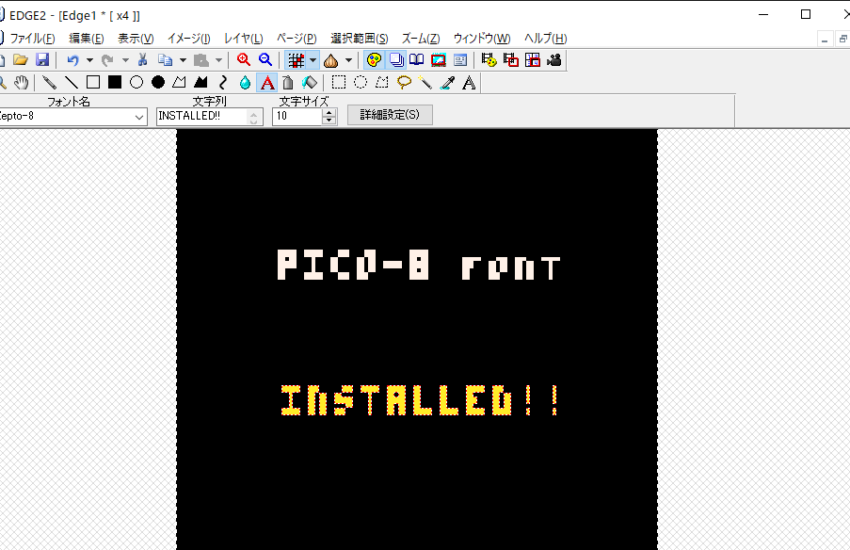This screenshot has height=550, width=850.
Task: Click the 詳細設定(S) button
Action: pyautogui.click(x=390, y=115)
